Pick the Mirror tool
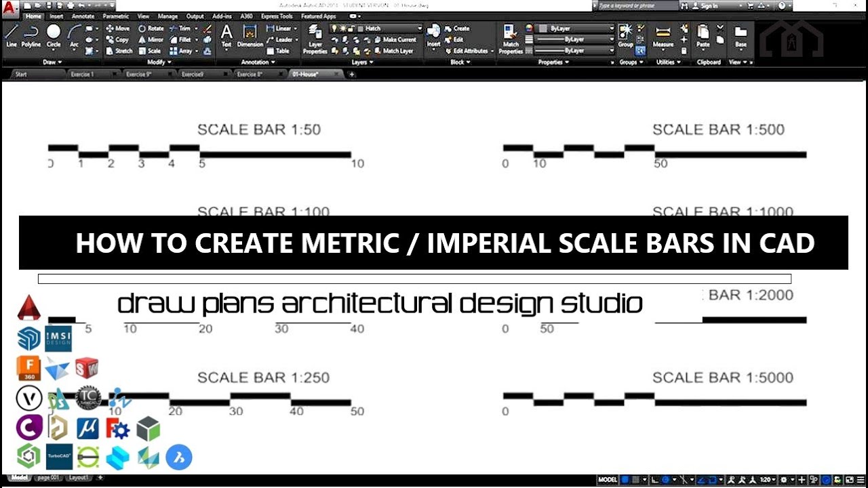This screenshot has height=488, width=868. click(151, 39)
